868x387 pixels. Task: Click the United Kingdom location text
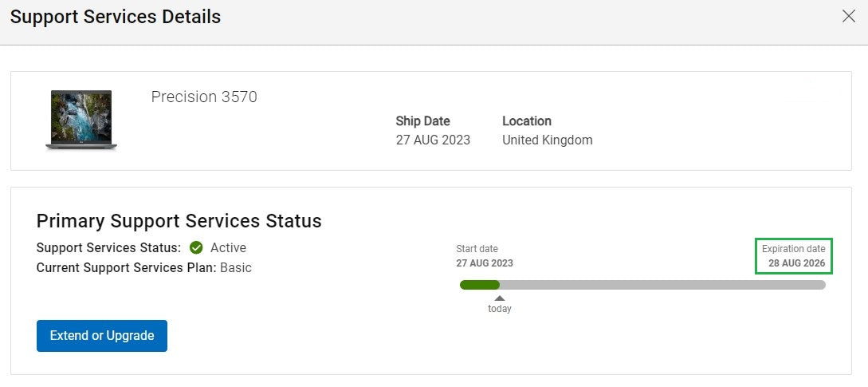(x=548, y=140)
